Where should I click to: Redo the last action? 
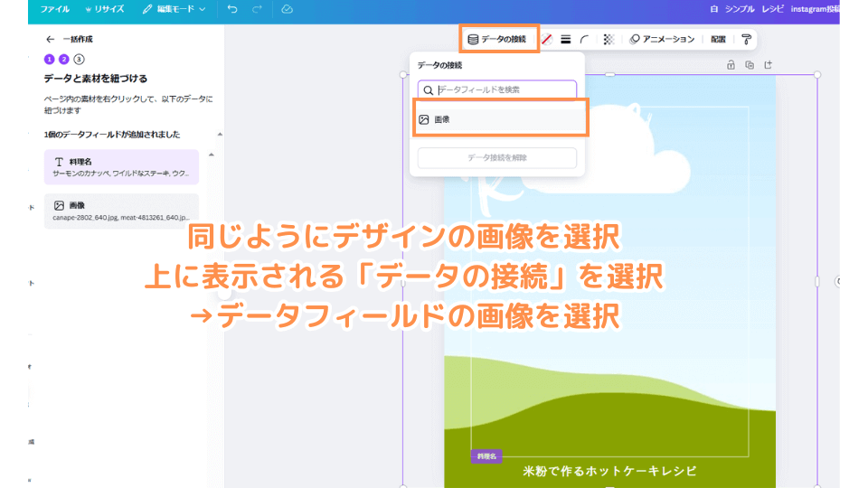(257, 9)
